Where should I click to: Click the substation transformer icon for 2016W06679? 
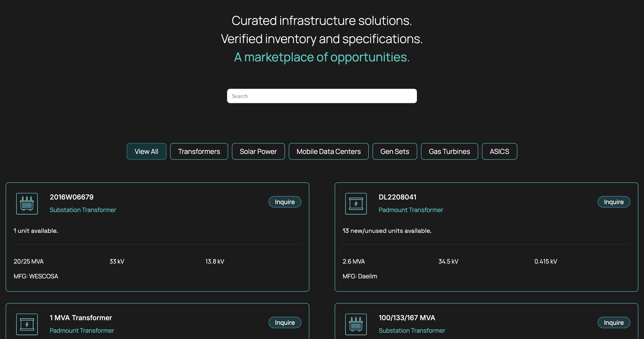pyautogui.click(x=27, y=204)
